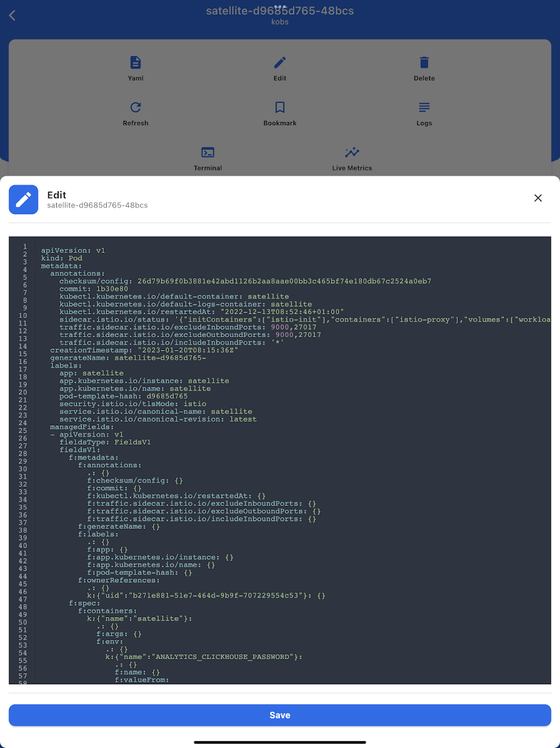The image size is (560, 748).
Task: Tap the pod title satellite-d9685d765-48bcs at top
Action: click(x=280, y=11)
